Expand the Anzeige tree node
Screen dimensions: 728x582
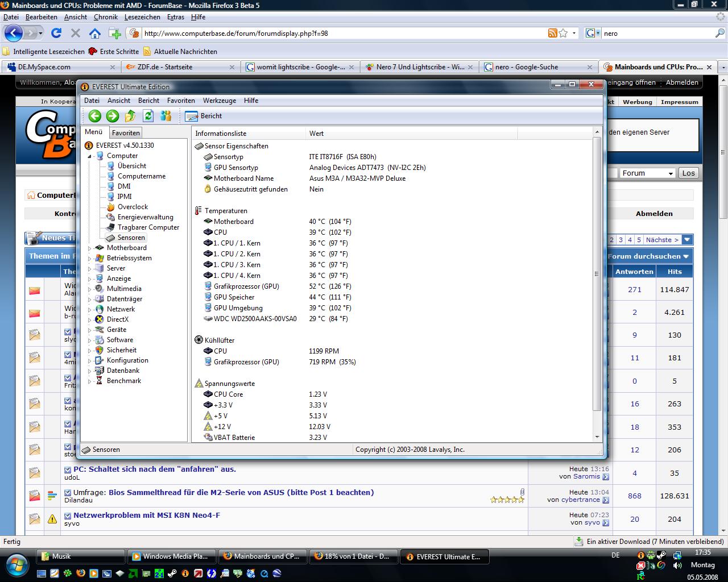89,278
